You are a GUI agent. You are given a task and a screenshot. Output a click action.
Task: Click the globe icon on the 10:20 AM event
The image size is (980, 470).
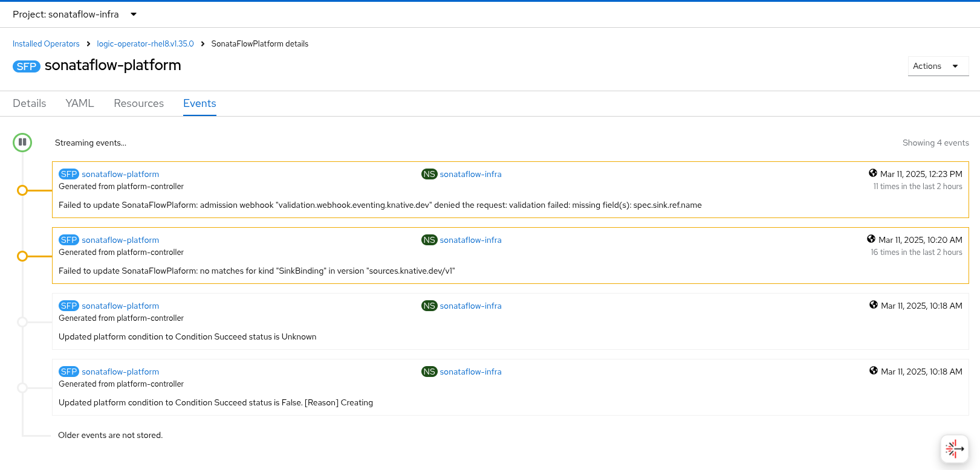point(871,239)
